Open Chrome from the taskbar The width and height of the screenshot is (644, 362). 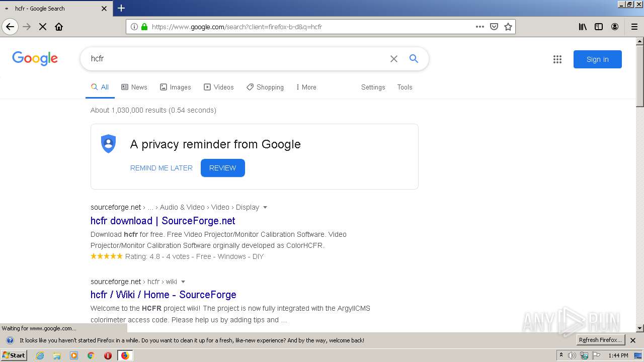point(91,355)
